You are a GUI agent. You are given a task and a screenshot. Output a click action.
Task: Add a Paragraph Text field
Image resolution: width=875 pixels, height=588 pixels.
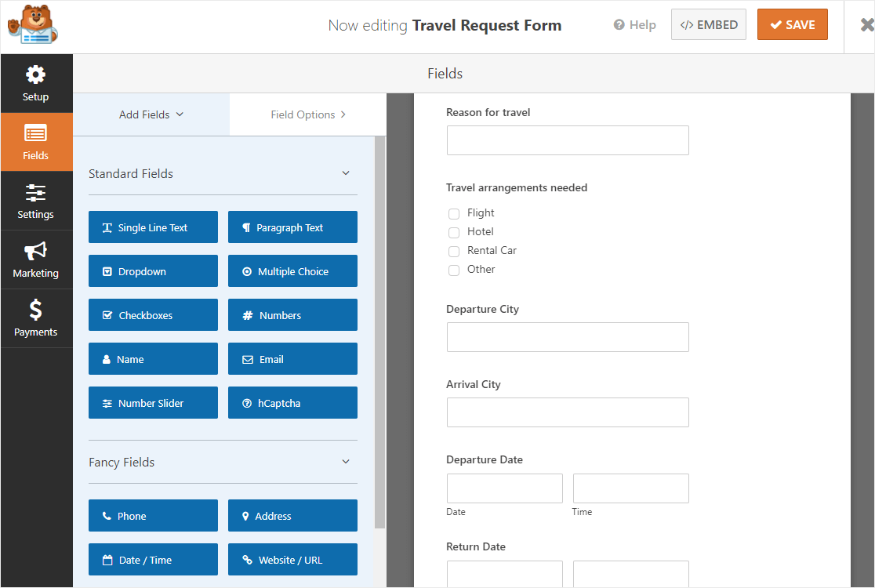coord(292,227)
